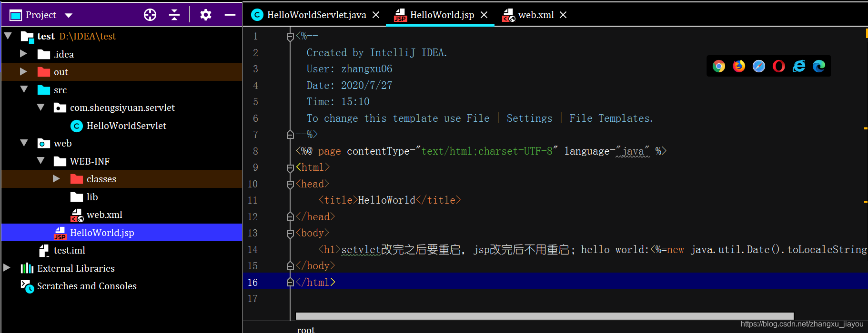Select Scratches and Consoles label
Screen dimensions: 868x333
click(87, 286)
